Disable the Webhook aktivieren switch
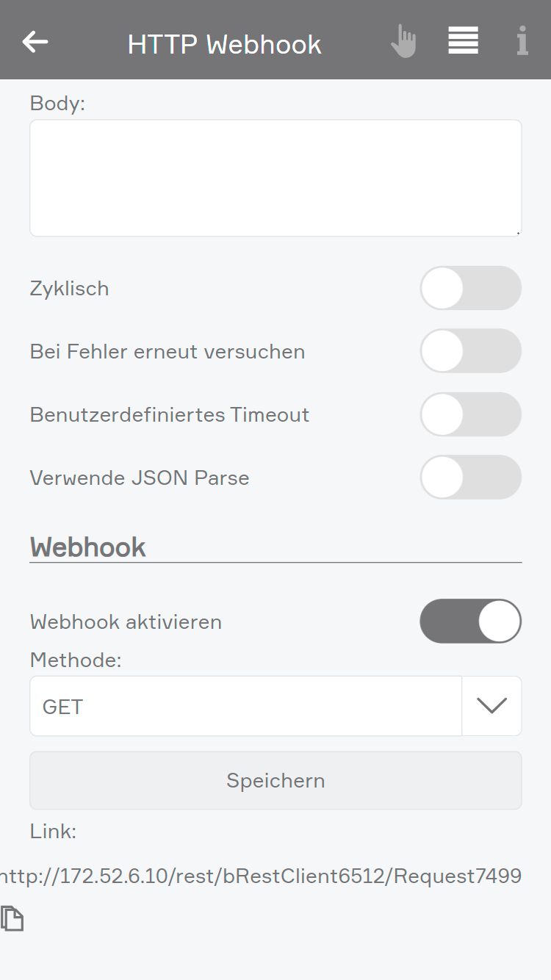The image size is (551, 980). tap(470, 621)
